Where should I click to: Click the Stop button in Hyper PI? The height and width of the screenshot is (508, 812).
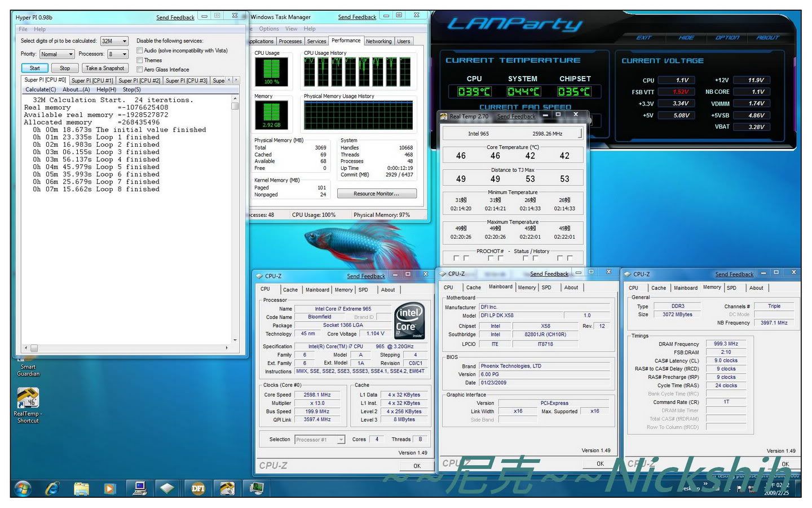[65, 68]
